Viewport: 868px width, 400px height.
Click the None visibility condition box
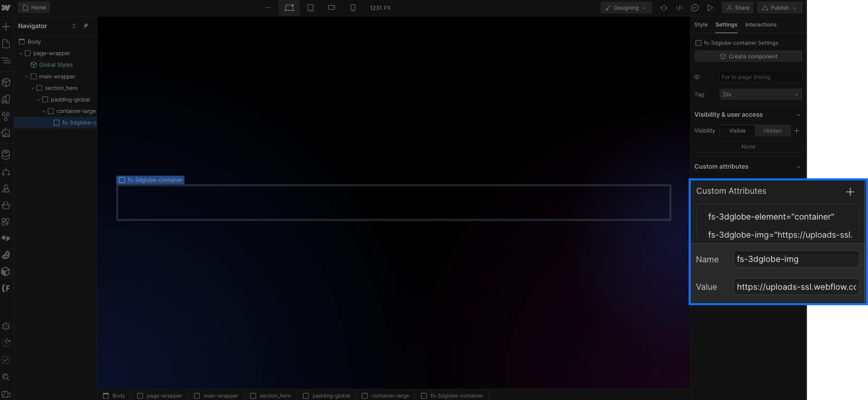point(748,147)
